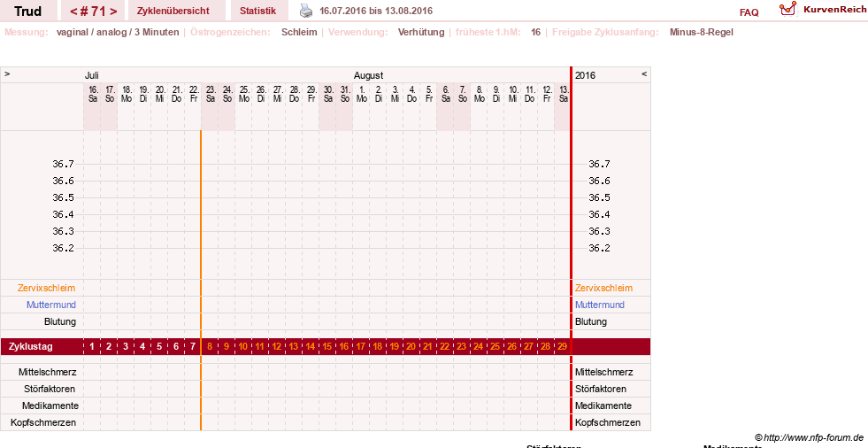
Task: Click date header 31. So
Action: click(x=345, y=94)
